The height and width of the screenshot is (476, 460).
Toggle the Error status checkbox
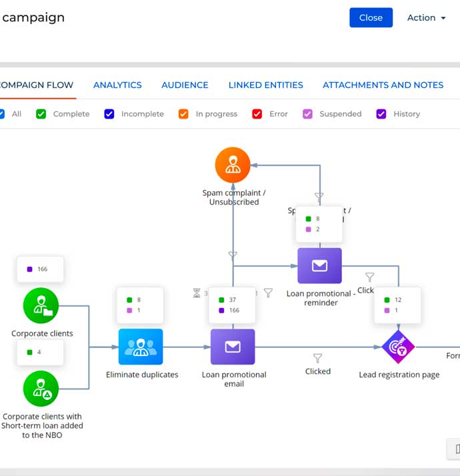point(257,114)
